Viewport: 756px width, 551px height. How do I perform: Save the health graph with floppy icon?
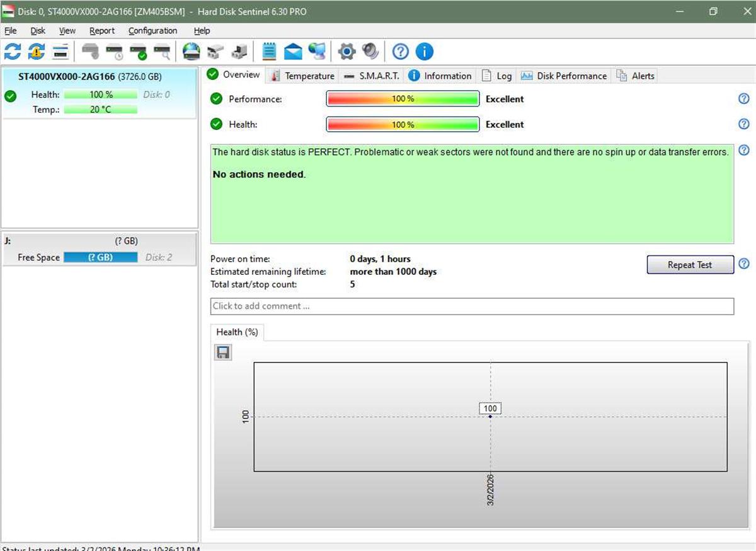coord(223,352)
